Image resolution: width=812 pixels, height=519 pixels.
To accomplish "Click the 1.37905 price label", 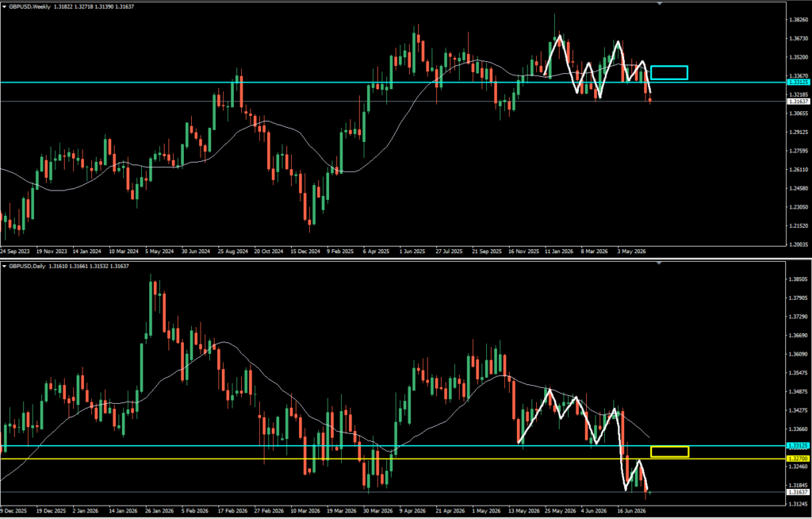I will 798,298.
